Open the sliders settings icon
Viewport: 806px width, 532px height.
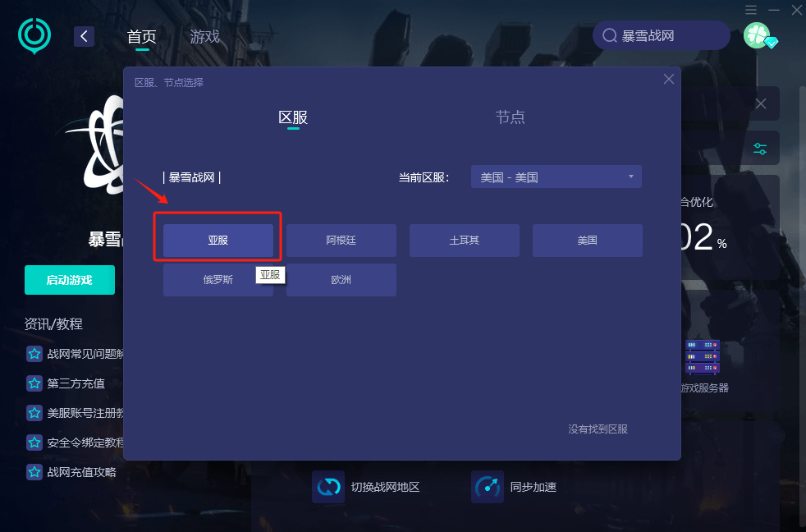[760, 149]
